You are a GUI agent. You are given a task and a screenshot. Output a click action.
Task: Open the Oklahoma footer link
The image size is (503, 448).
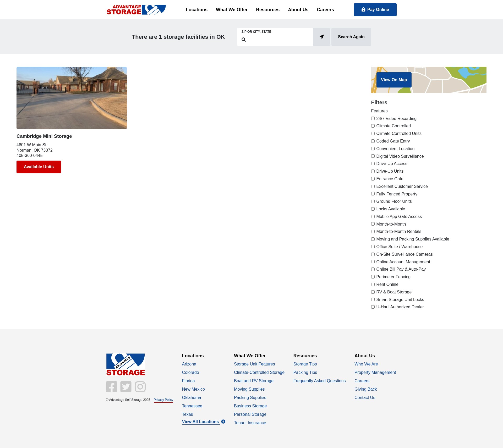click(x=192, y=397)
